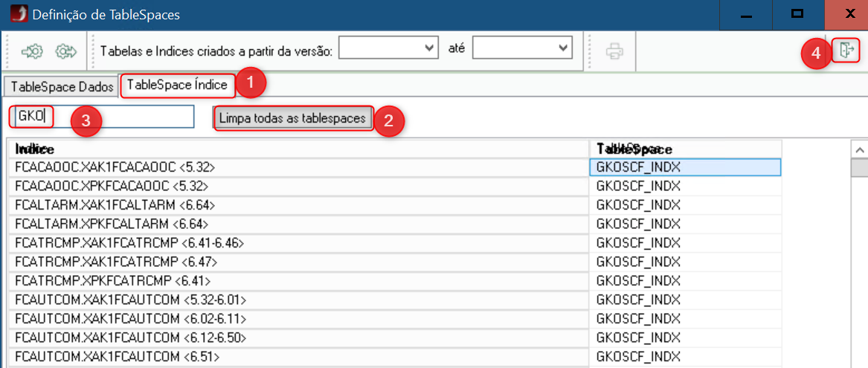Click GKOSCF_INDX cell in the FCAUTCOM <6.02-6.11> row
Screen dimensions: 868x368
(x=685, y=317)
